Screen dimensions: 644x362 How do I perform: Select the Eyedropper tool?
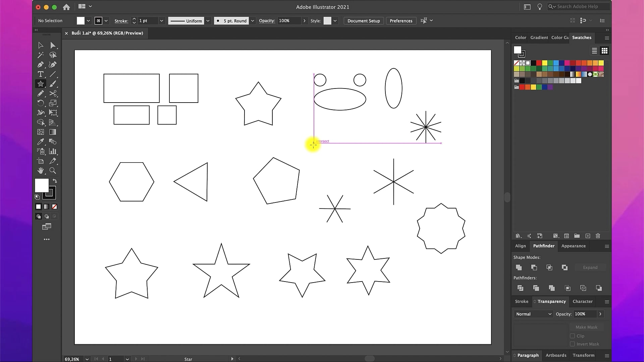41,142
